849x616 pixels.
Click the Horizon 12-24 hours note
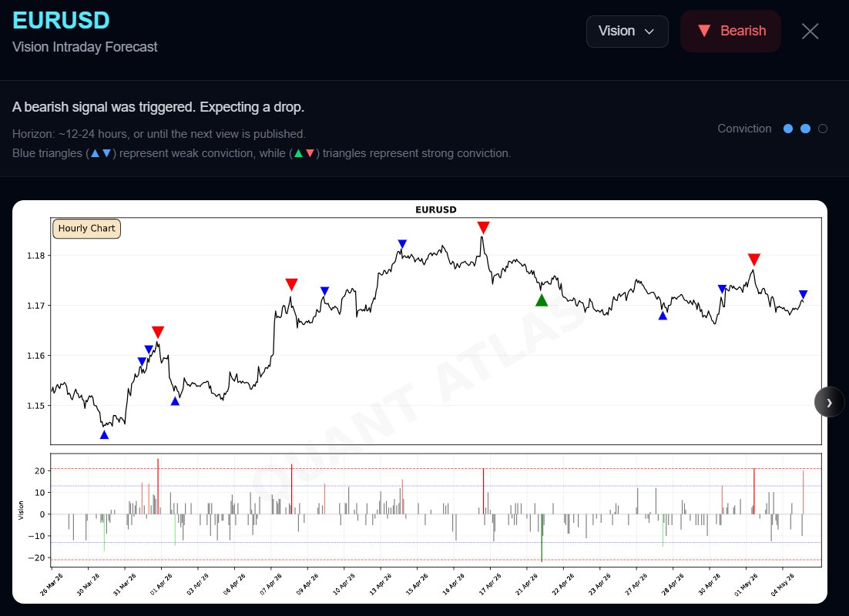pos(159,134)
